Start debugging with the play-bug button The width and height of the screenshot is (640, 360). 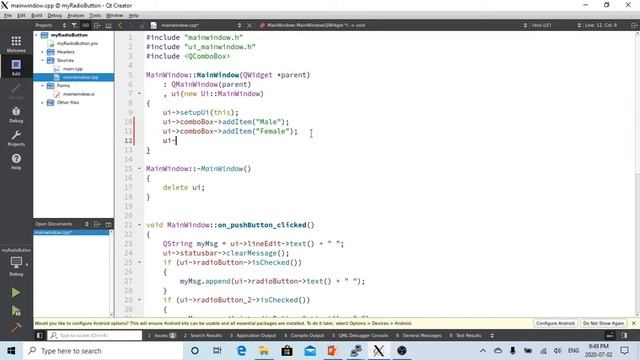(16, 311)
